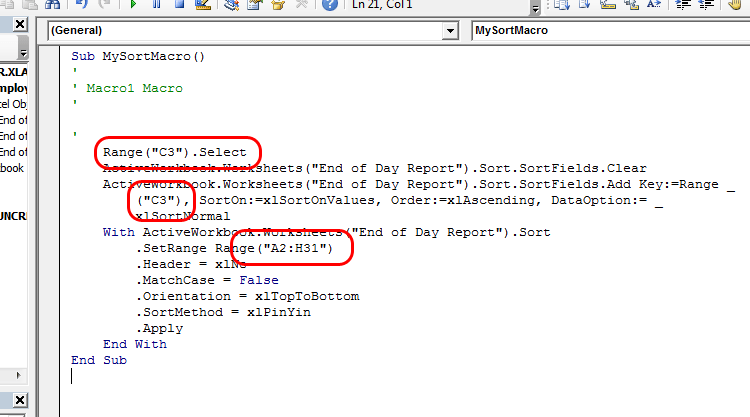Click the '.Header = xlNo' line
The height and width of the screenshot is (417, 750).
(x=191, y=264)
